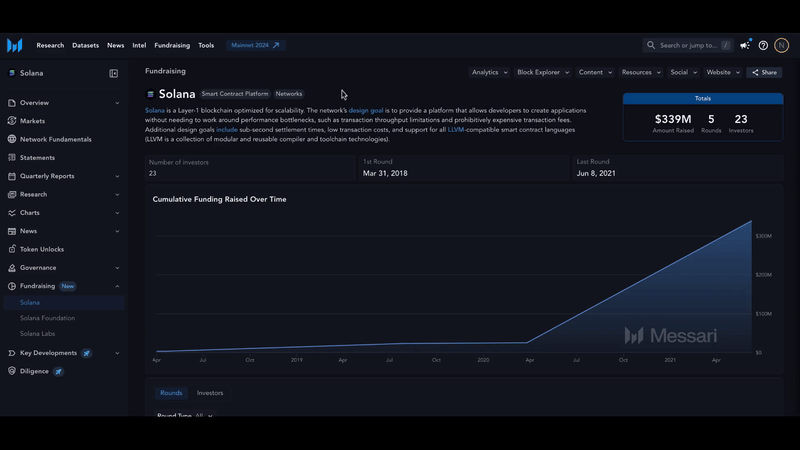Click the Networks tag
The height and width of the screenshot is (450, 800).
click(289, 94)
